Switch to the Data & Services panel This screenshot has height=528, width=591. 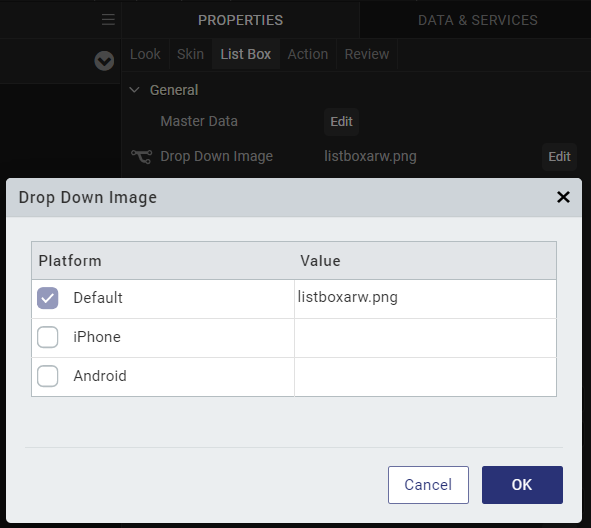478,20
